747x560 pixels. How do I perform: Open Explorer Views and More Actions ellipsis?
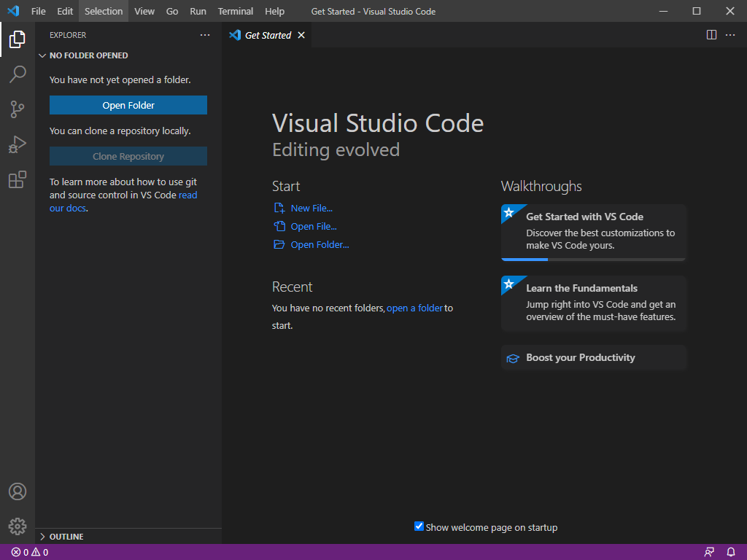click(205, 35)
